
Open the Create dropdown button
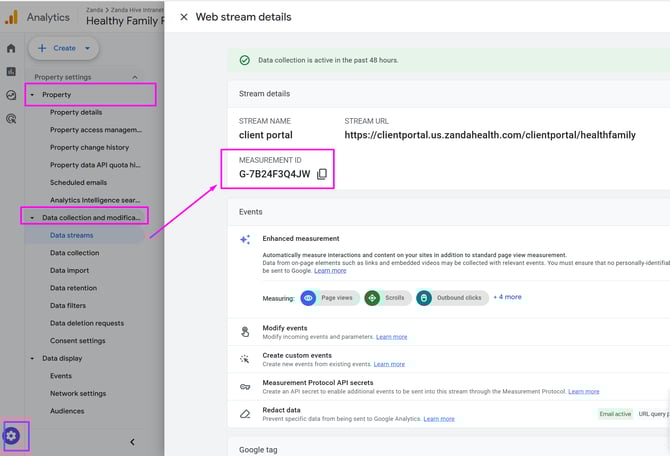coord(63,48)
